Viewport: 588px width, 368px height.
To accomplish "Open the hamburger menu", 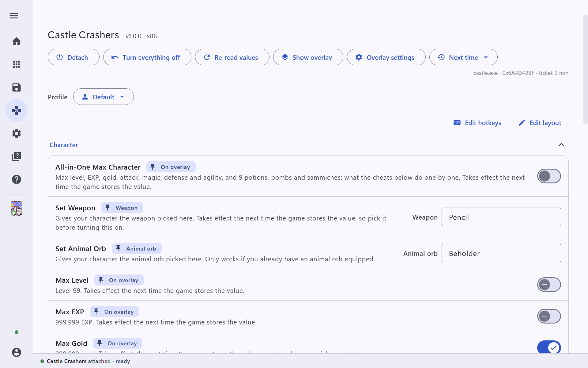I will (14, 16).
